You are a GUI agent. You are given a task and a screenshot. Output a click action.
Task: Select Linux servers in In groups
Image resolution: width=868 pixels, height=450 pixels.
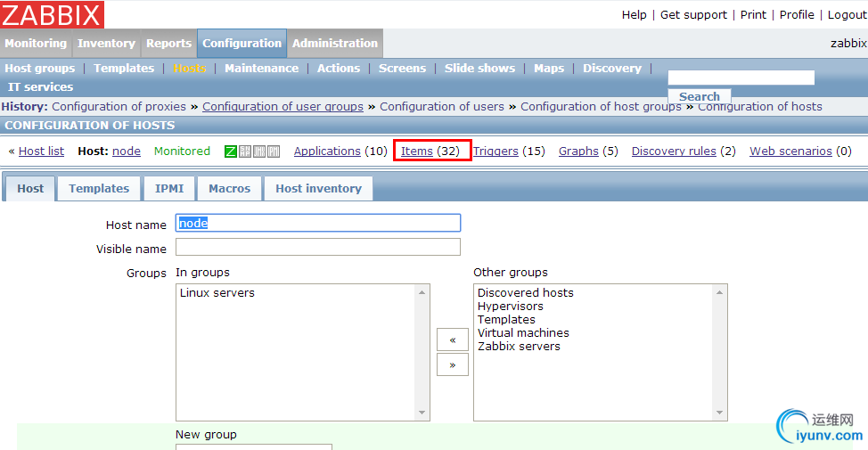(x=217, y=293)
